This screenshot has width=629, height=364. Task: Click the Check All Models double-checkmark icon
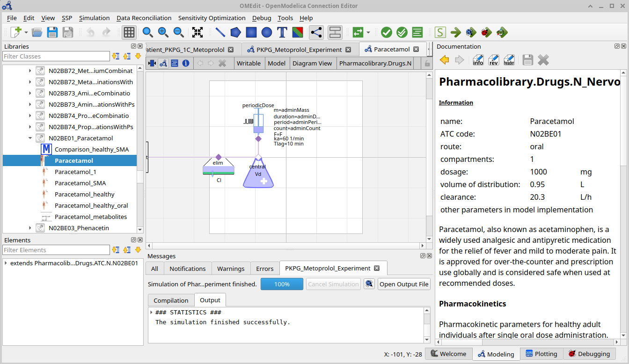[402, 32]
